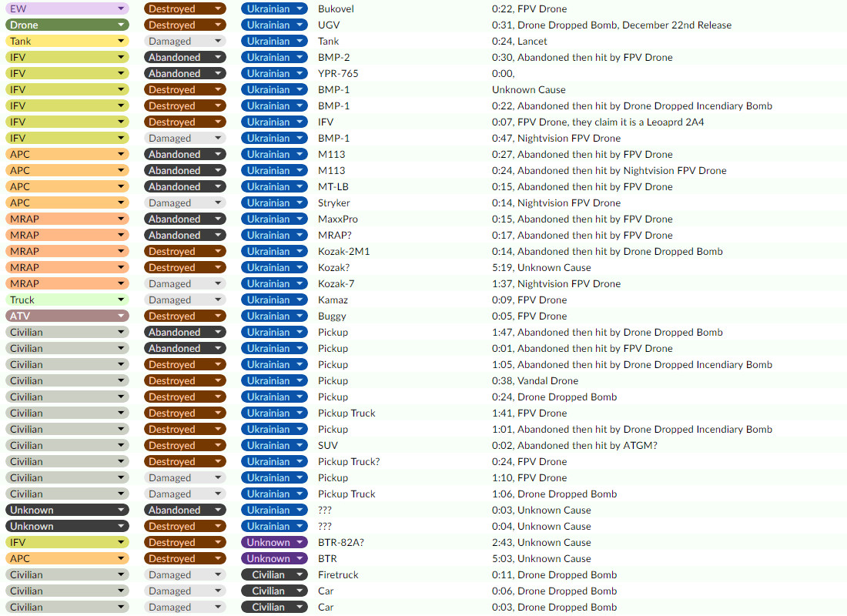
Task: Open the purple Unknown side dropdown in the 5:03 row
Action: (x=274, y=559)
